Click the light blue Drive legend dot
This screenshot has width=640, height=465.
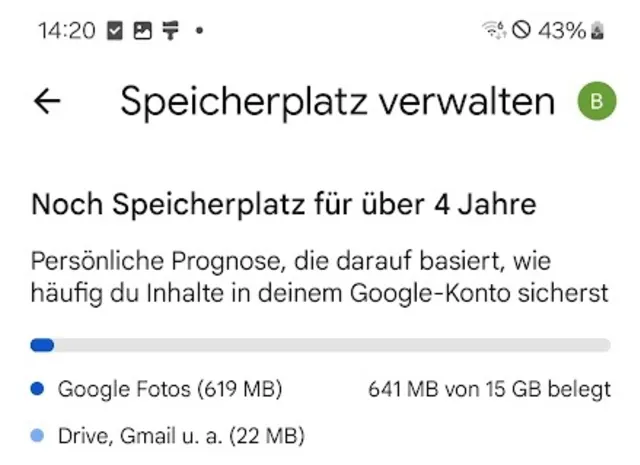click(x=38, y=436)
